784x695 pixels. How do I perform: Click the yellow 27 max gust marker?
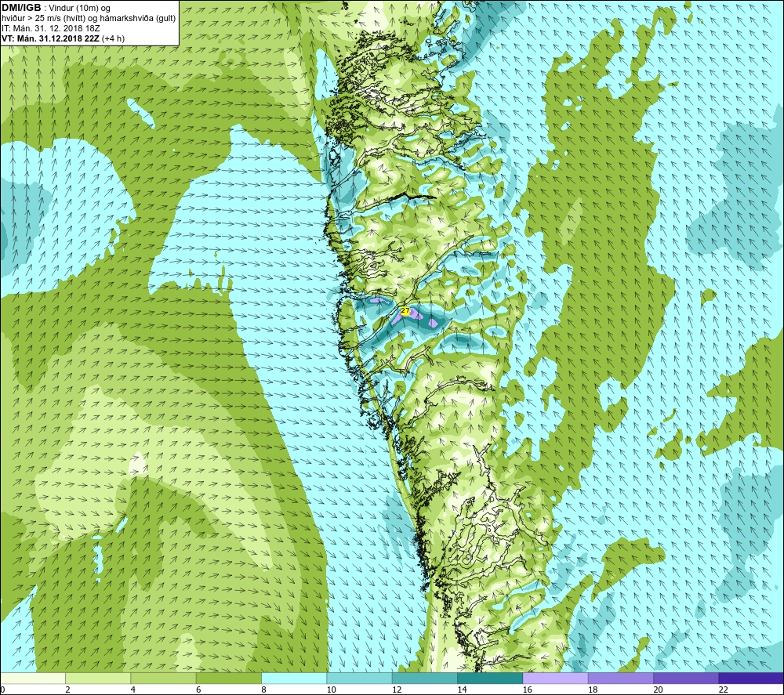click(405, 311)
